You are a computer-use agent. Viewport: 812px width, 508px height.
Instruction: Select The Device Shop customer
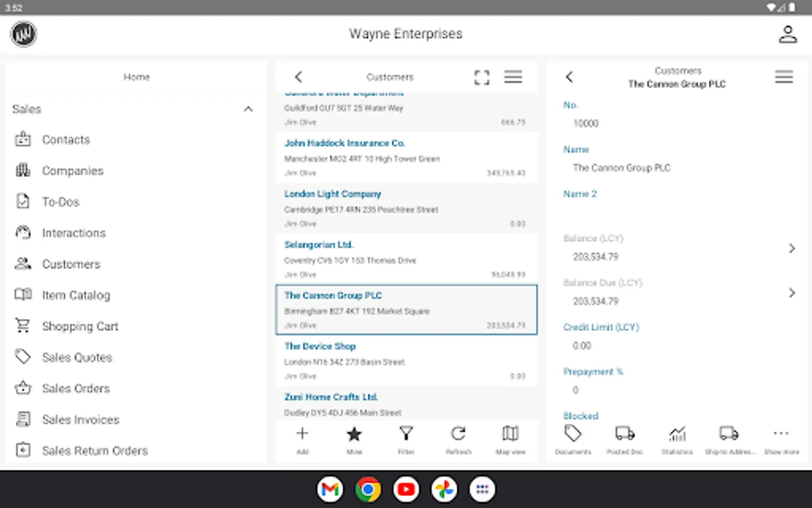click(406, 361)
